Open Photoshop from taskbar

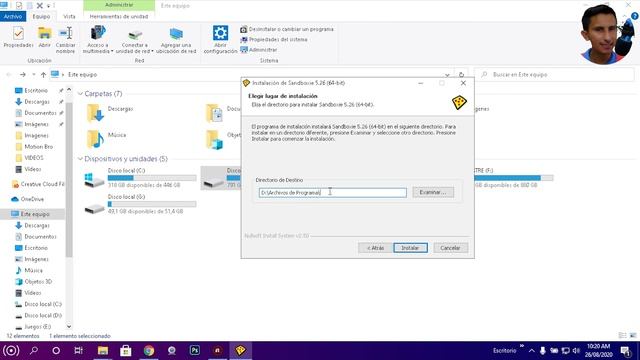(195, 351)
